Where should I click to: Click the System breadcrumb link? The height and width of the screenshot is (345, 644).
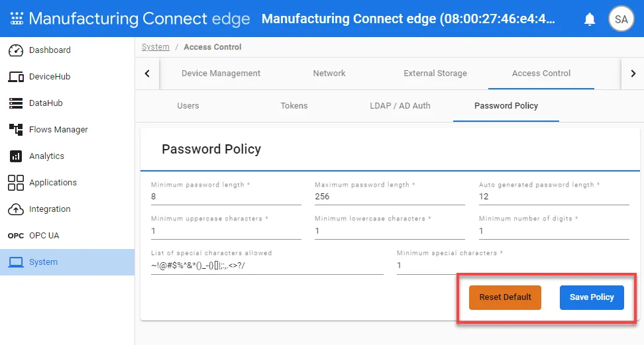coord(155,47)
